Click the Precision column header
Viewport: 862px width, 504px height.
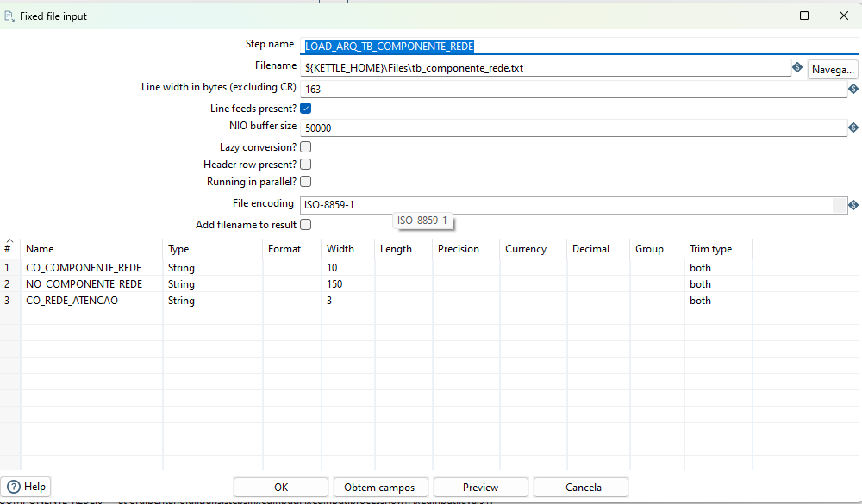coord(465,249)
